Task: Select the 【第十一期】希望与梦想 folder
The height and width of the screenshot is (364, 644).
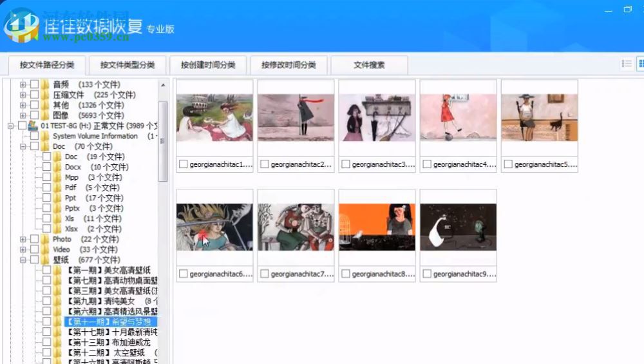Action: pos(111,321)
